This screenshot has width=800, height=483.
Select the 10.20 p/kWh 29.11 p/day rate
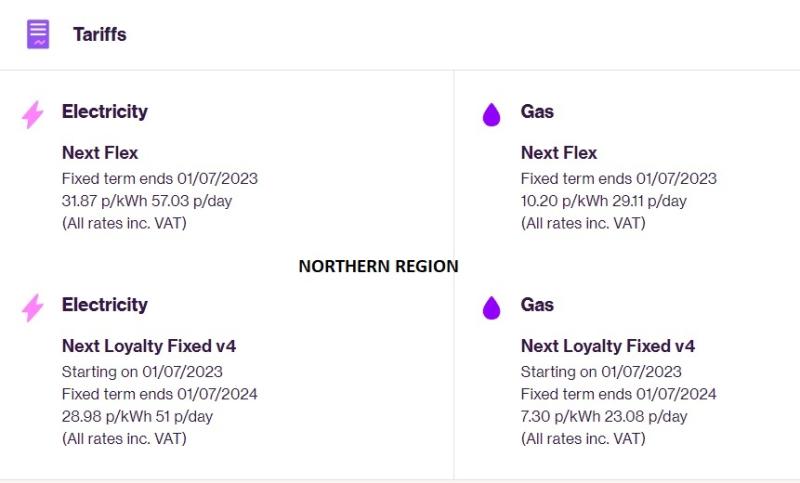[x=604, y=201]
